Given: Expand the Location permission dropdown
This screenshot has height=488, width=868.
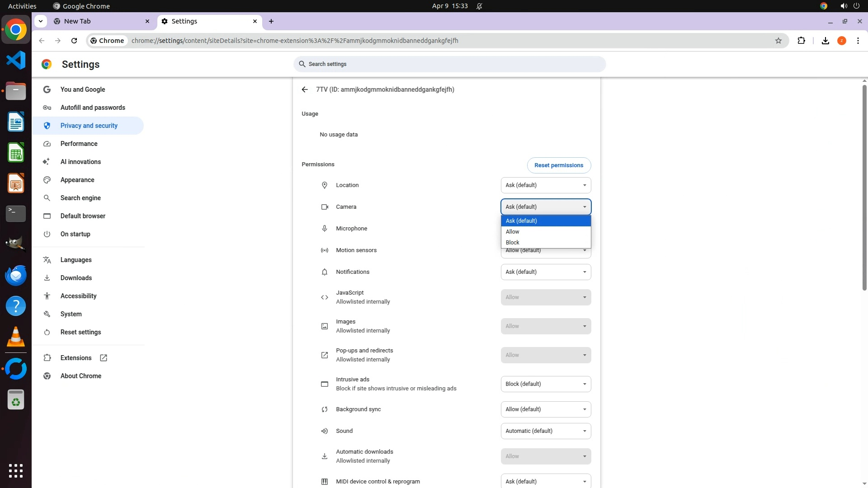Looking at the screenshot, I should coord(545,185).
